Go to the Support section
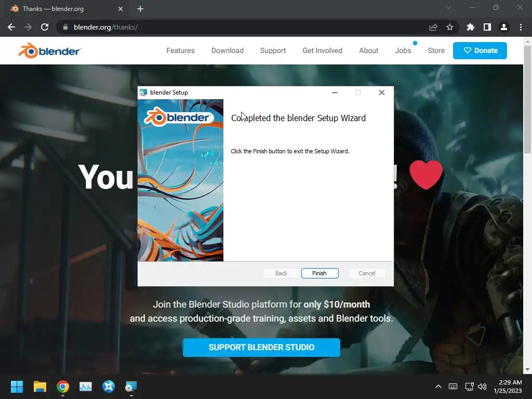 tap(273, 50)
